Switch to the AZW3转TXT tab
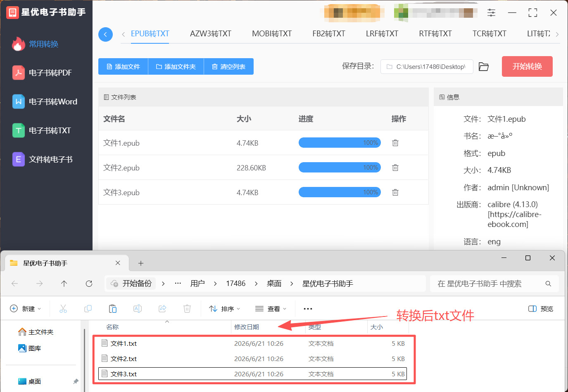Viewport: 568px width, 392px height. click(x=211, y=34)
